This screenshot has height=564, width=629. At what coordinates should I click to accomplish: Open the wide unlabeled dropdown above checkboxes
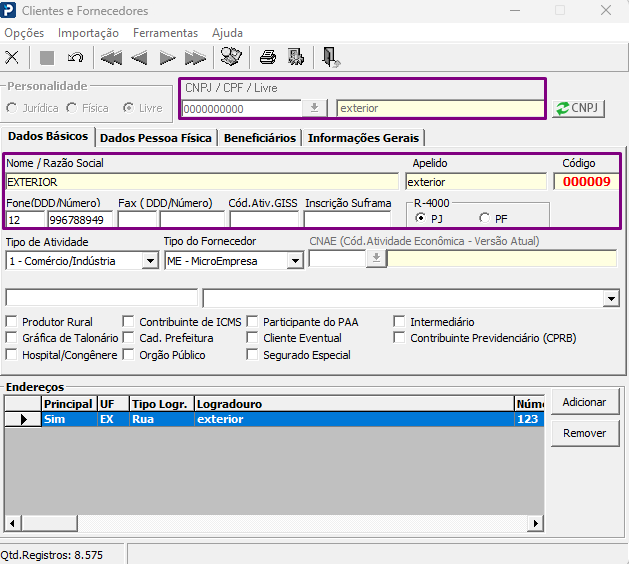tap(611, 298)
